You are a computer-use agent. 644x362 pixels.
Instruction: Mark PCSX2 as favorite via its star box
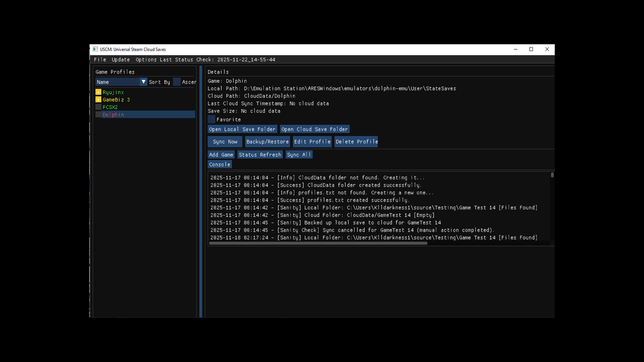[98, 107]
